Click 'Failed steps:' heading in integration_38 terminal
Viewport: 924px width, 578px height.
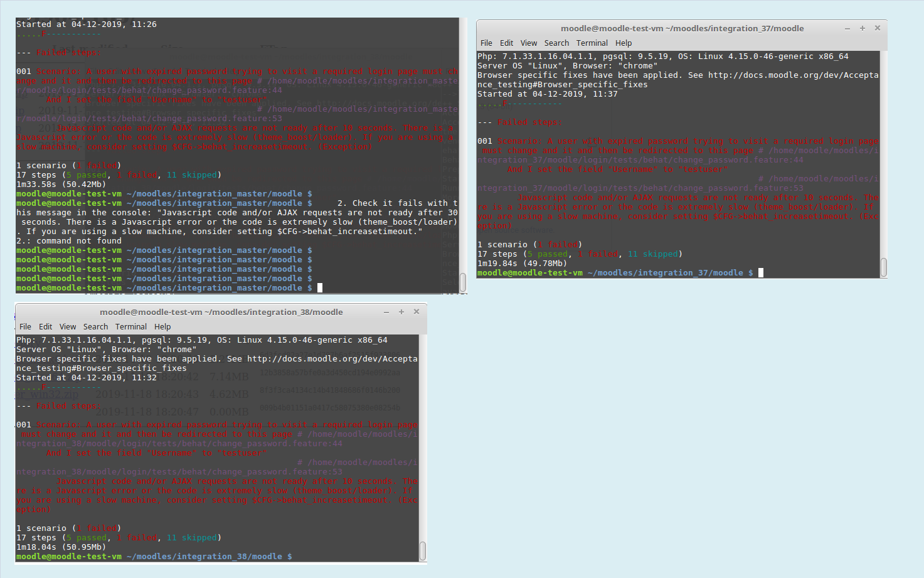pyautogui.click(x=68, y=406)
